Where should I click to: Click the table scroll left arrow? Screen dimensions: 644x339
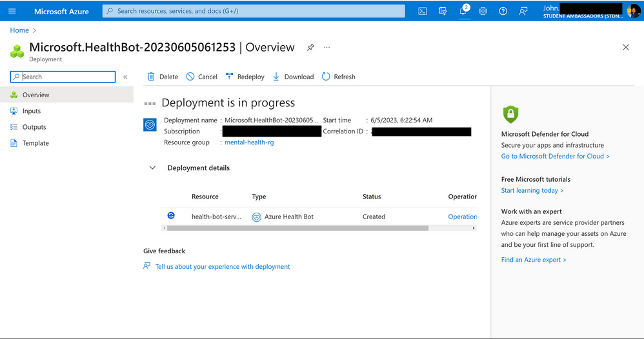pos(165,228)
